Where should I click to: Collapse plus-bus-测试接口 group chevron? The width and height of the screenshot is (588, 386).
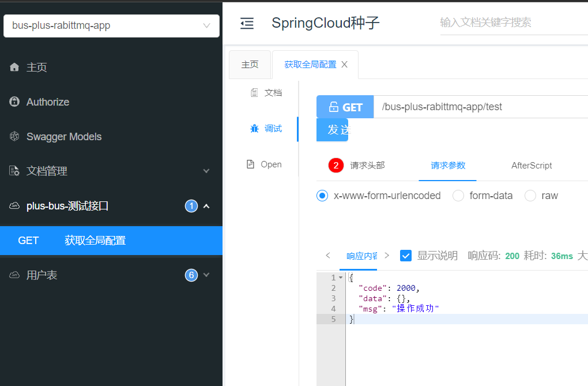click(x=206, y=206)
